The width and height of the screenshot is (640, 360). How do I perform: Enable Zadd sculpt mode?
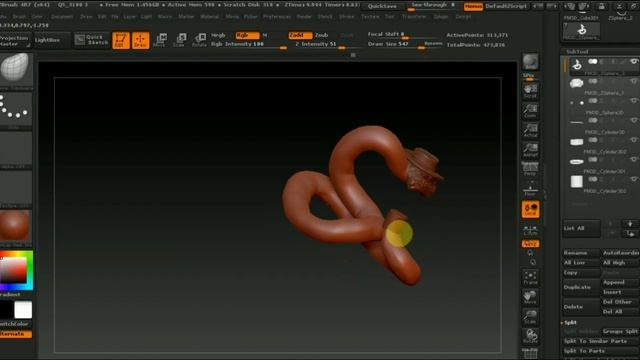[300, 36]
